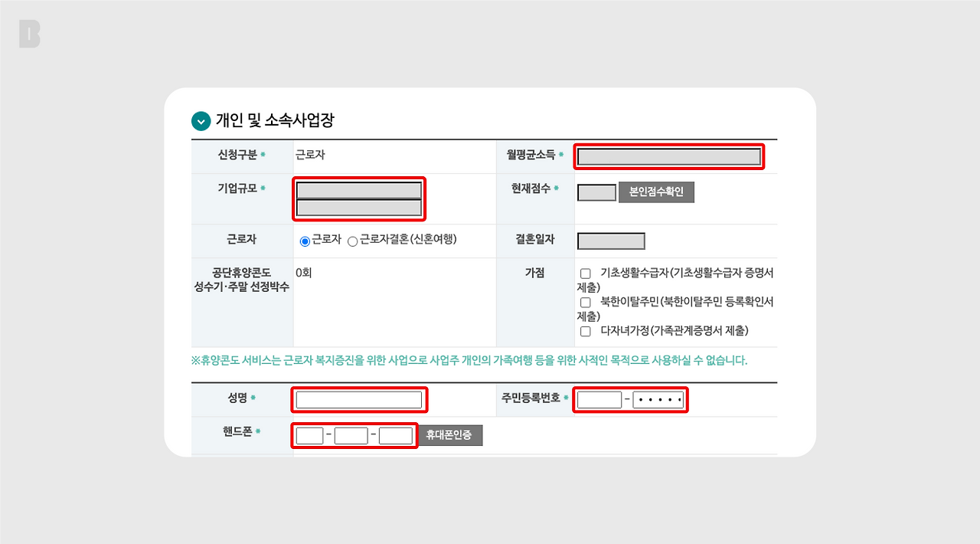Enable the 다자녀가정 checkbox
The height and width of the screenshot is (544, 980).
(585, 330)
